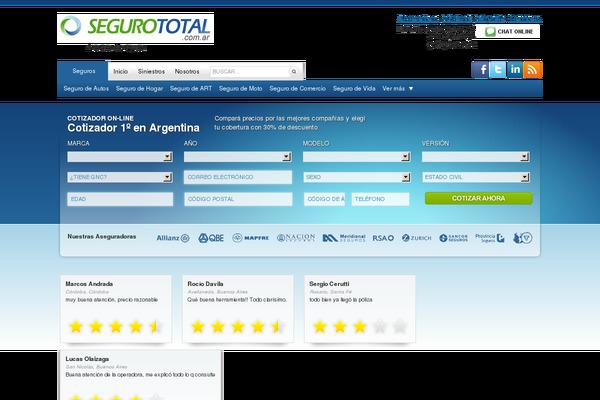This screenshot has width=600, height=400.
Task: Click the Código de Área field
Action: pyautogui.click(x=324, y=199)
